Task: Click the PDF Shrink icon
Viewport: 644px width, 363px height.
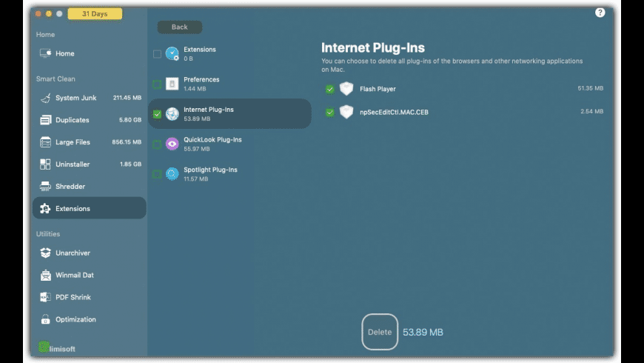Action: (x=45, y=297)
